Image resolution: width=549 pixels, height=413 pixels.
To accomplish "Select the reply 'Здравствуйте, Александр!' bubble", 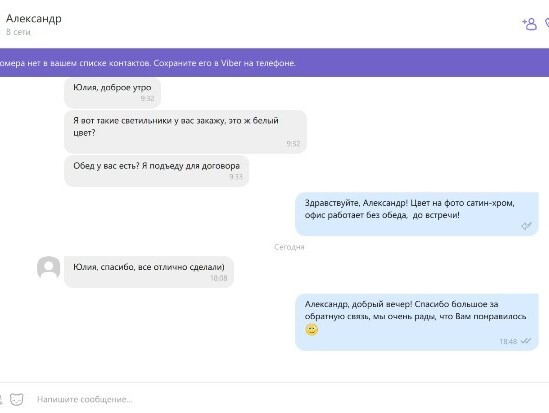I will [x=417, y=214].
